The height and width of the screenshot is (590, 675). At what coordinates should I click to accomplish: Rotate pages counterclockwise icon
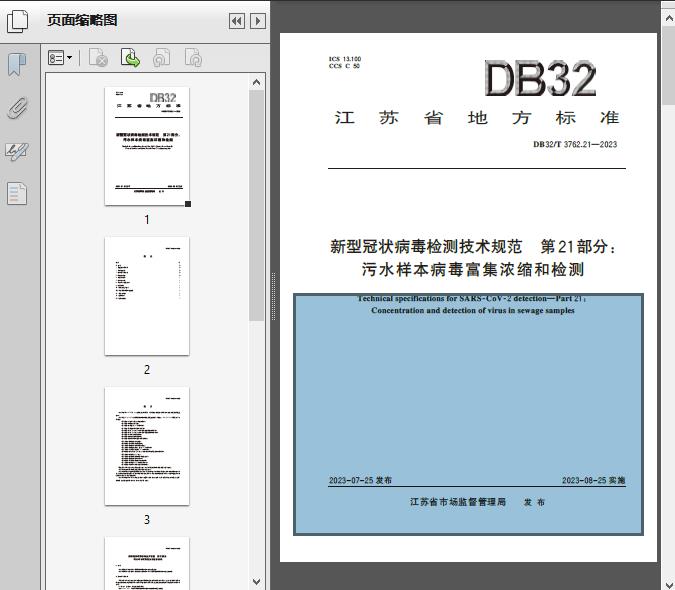pos(162,58)
